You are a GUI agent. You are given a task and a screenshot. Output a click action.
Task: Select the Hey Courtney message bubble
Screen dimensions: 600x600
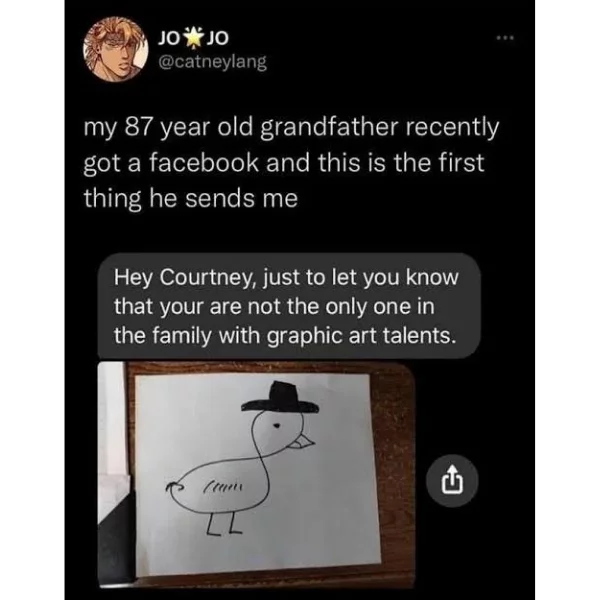(289, 306)
